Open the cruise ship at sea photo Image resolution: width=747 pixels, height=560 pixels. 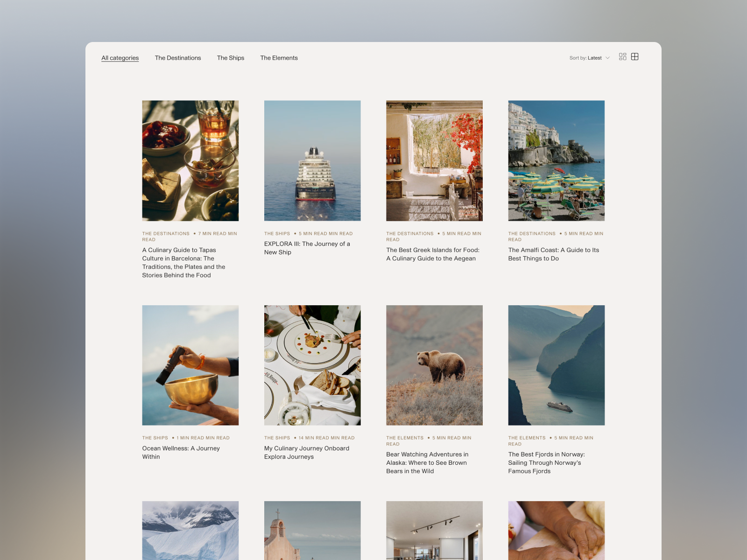312,161
